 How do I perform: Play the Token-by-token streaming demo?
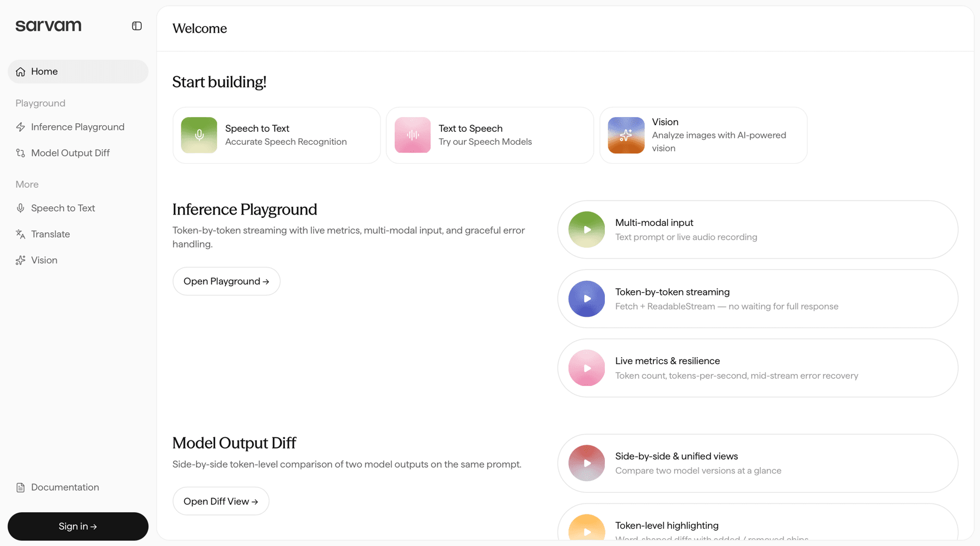pyautogui.click(x=587, y=299)
